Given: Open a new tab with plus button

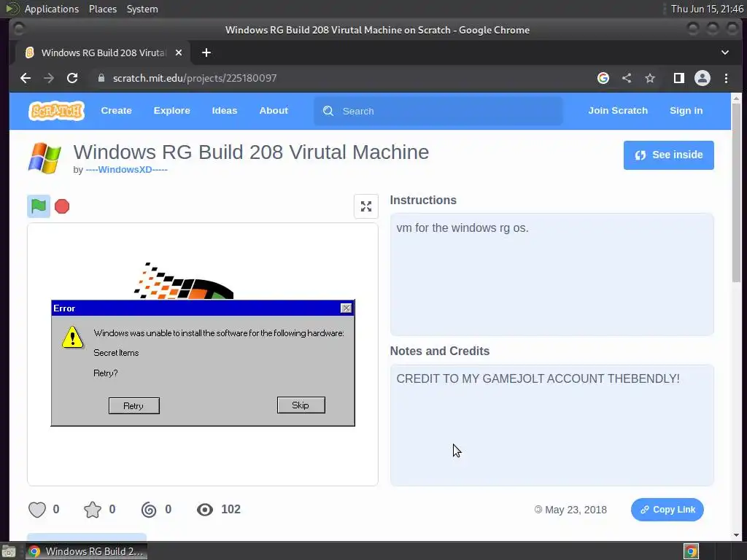Looking at the screenshot, I should tap(206, 52).
